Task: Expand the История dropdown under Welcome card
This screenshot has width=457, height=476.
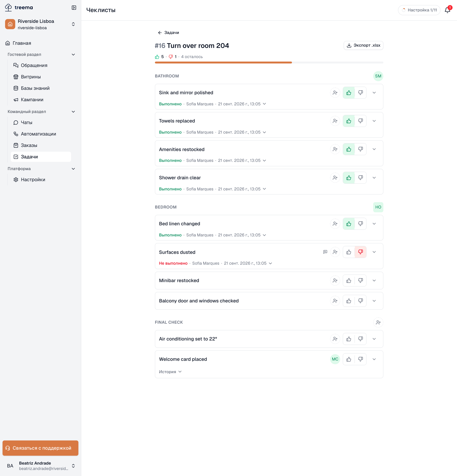Action: (x=170, y=372)
